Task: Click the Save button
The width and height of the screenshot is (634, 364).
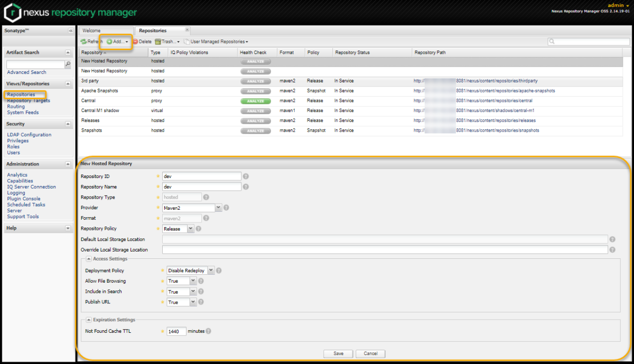Action: tap(339, 353)
